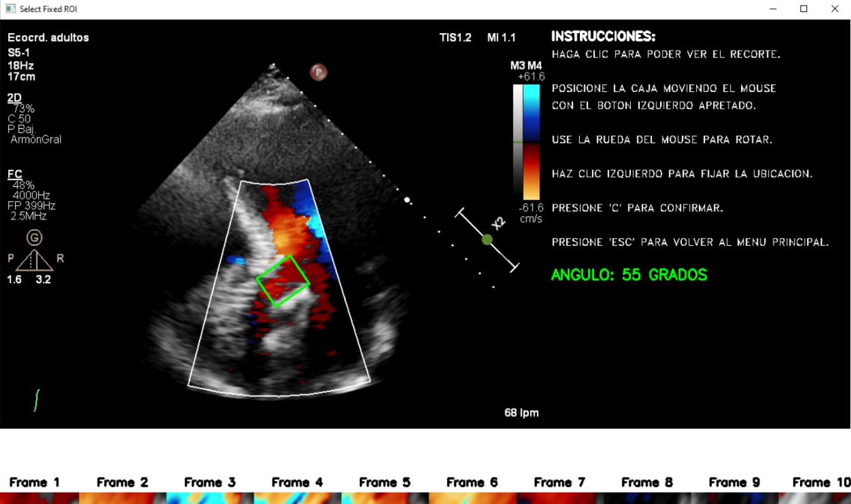The image size is (851, 504).
Task: Maximize the Select Fixed ROI window
Action: (x=804, y=9)
